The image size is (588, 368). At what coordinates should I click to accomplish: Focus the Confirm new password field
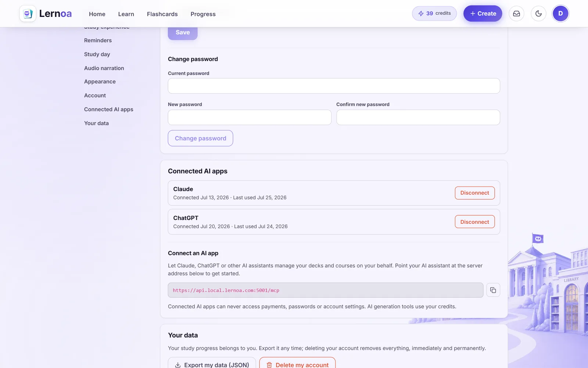point(418,117)
